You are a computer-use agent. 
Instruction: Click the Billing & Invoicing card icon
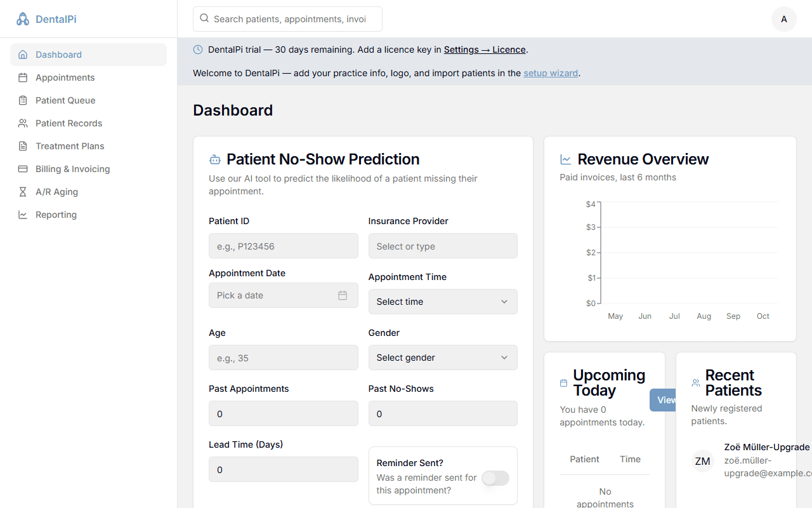23,169
